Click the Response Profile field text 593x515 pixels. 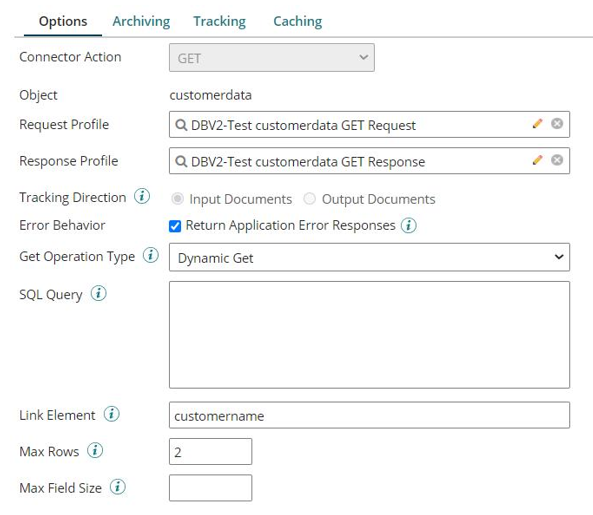pyautogui.click(x=308, y=162)
